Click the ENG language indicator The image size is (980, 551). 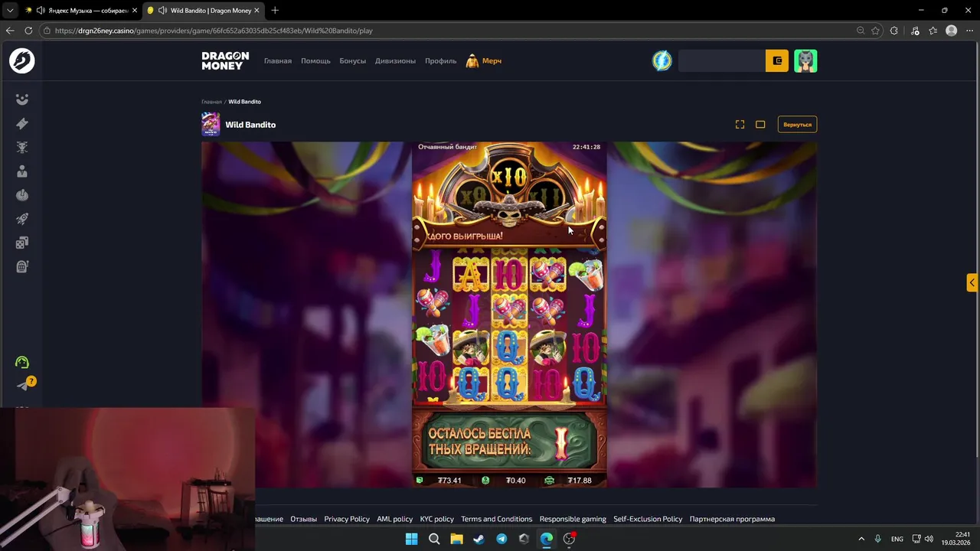click(x=897, y=539)
